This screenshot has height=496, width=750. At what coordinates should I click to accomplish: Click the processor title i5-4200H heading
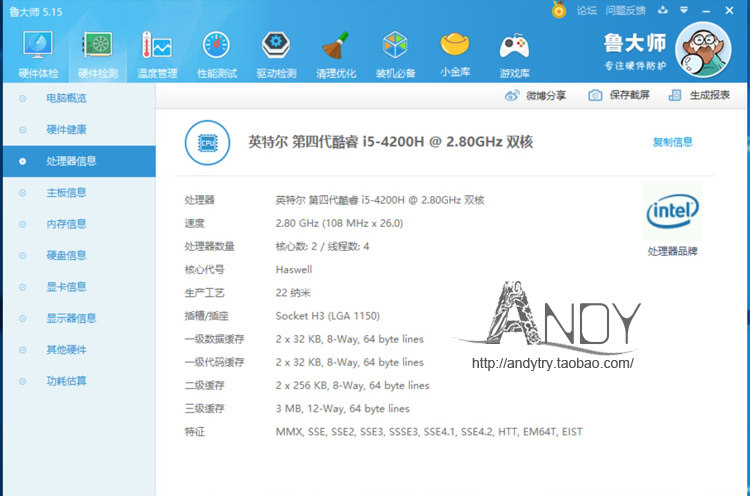(x=390, y=142)
